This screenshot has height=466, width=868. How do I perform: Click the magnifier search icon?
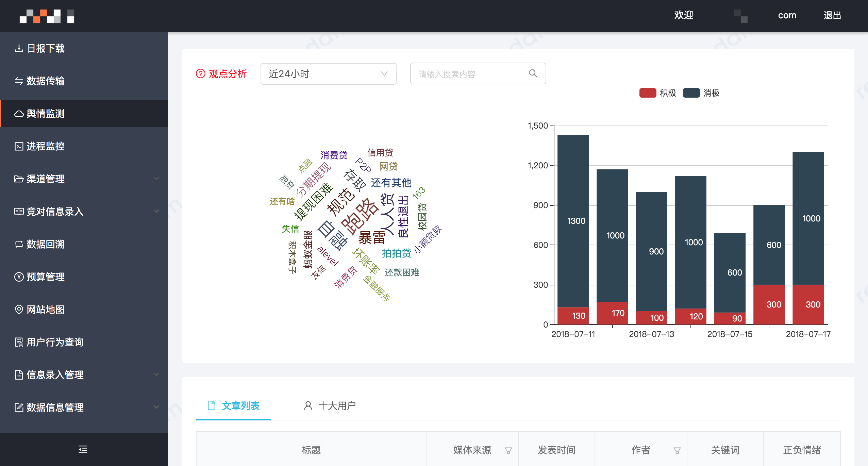[x=533, y=73]
